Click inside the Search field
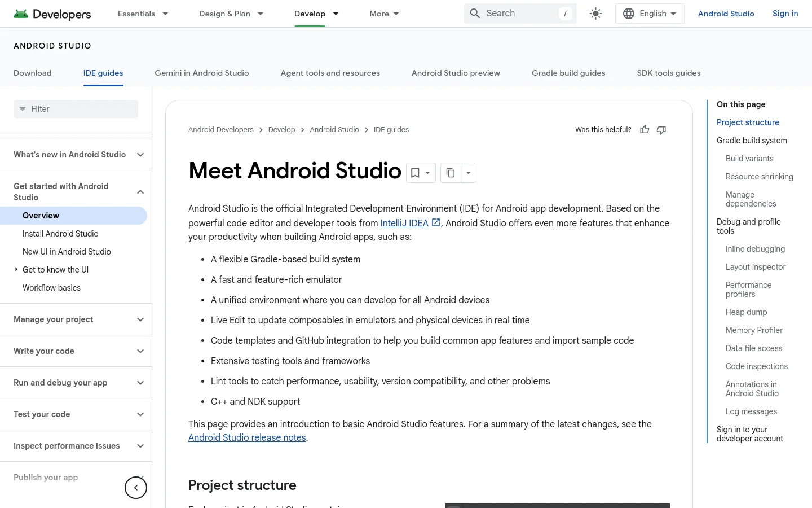Viewport: 812px width, 508px height. click(520, 14)
